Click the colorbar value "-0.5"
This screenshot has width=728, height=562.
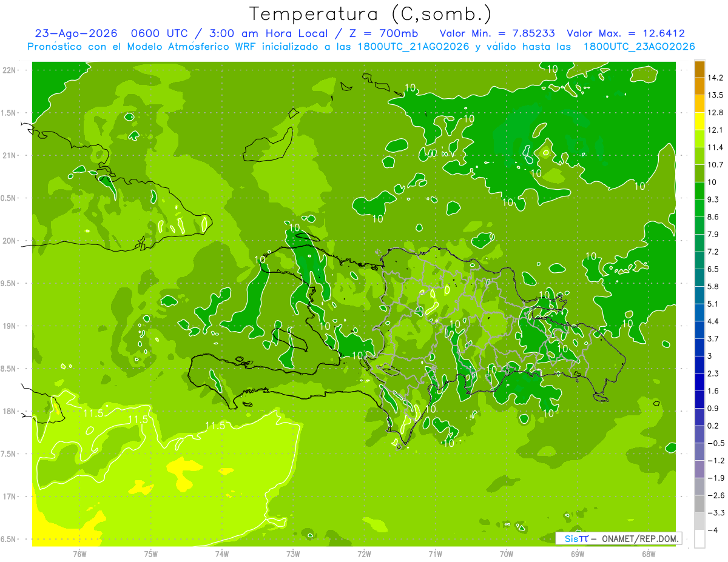[716, 443]
